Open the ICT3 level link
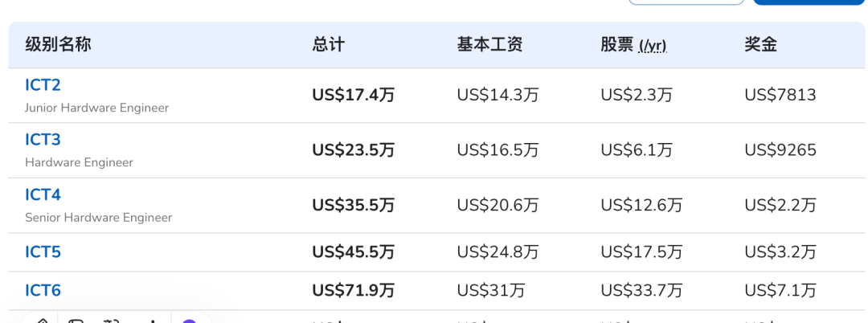The height and width of the screenshot is (323, 868). pos(43,140)
